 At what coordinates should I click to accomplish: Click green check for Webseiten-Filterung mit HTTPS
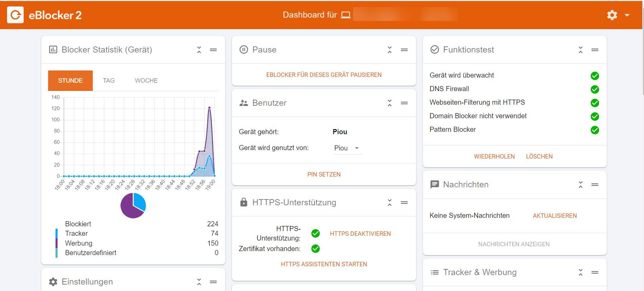click(595, 103)
